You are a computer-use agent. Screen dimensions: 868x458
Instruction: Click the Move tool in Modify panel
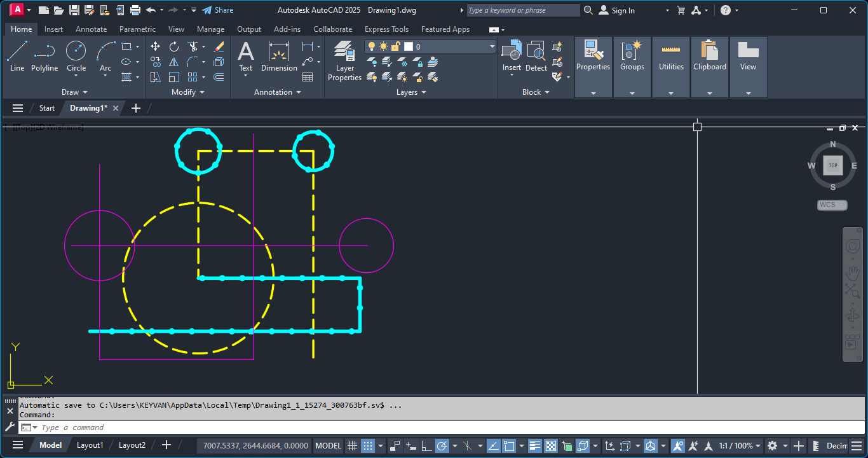[x=156, y=46]
